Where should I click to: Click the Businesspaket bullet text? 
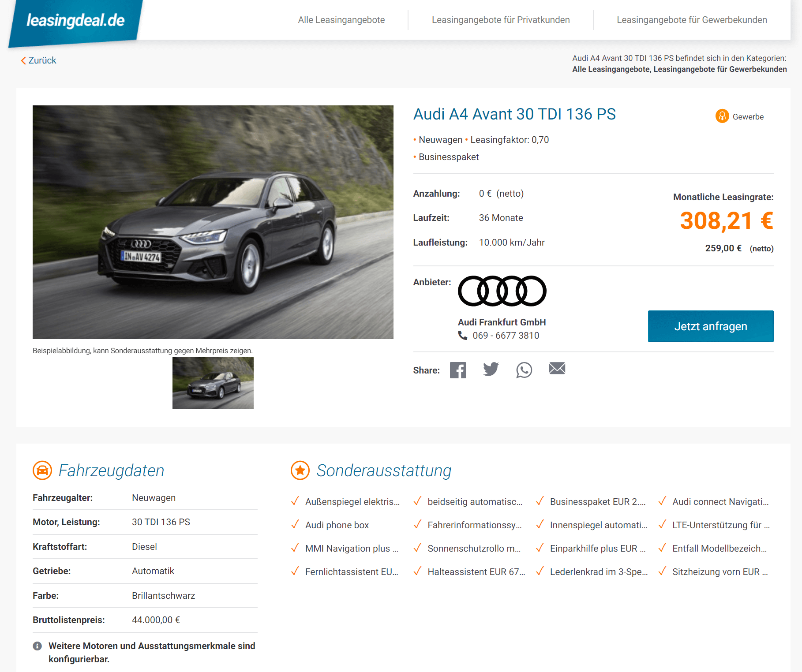tap(449, 157)
